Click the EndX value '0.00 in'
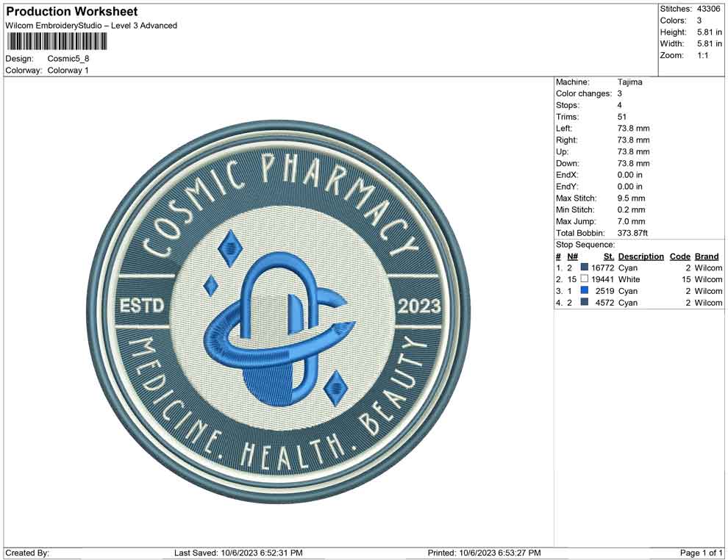This screenshot has width=728, height=560. click(x=629, y=175)
